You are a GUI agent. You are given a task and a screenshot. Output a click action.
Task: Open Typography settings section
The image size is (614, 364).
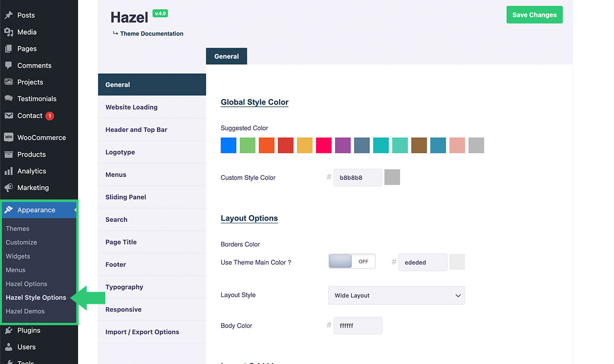(x=124, y=287)
